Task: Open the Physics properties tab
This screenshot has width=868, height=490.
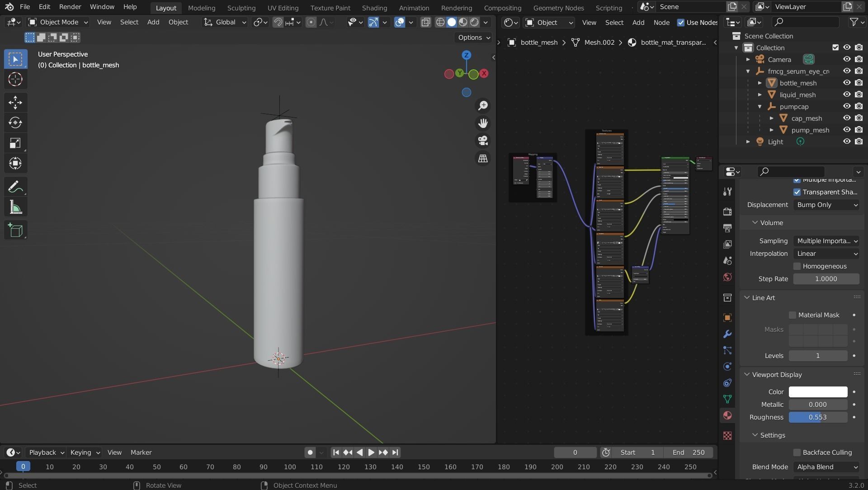Action: [x=727, y=367]
